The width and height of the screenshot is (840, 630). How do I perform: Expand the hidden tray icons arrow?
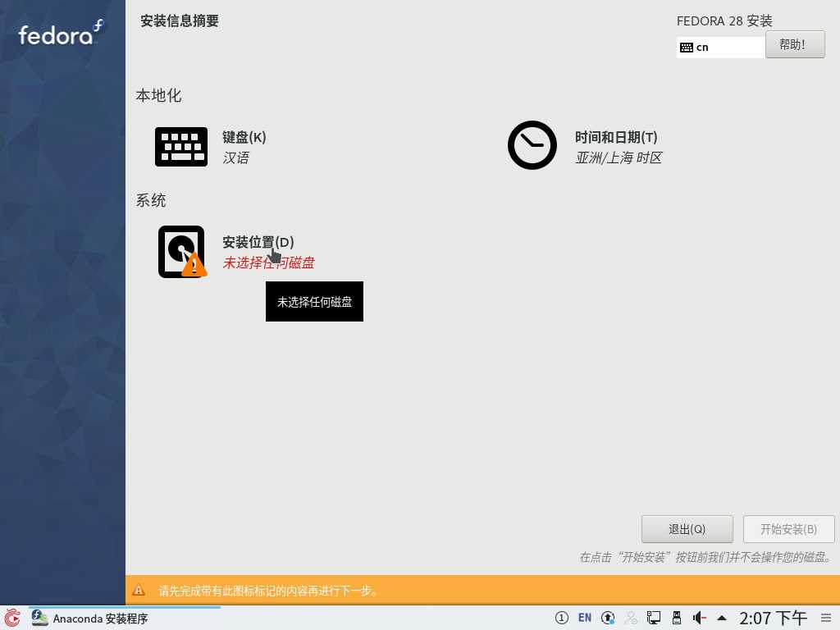pyautogui.click(x=721, y=618)
